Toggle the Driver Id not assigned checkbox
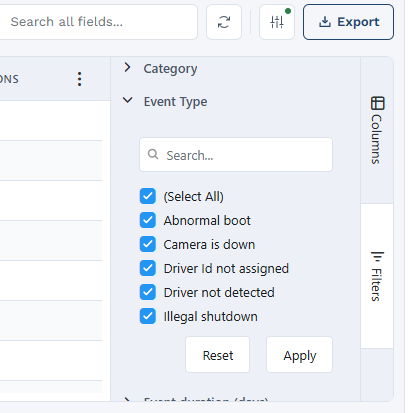The width and height of the screenshot is (414, 413). (148, 268)
